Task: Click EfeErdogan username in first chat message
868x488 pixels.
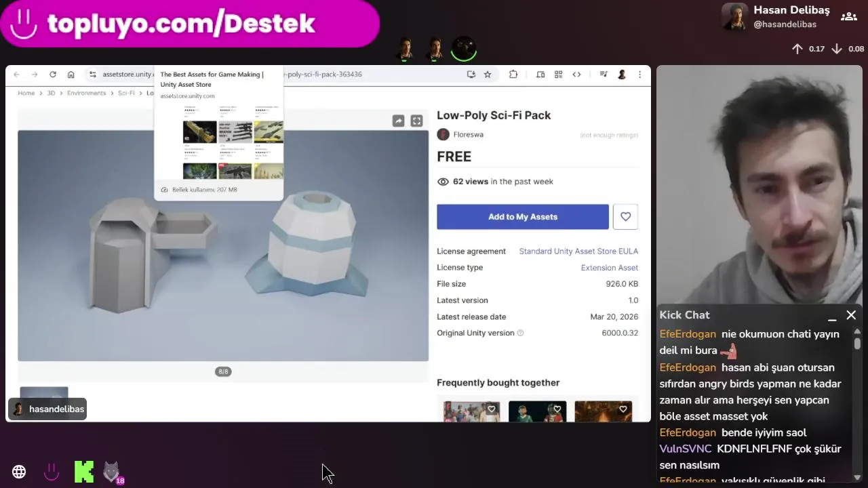Action: pyautogui.click(x=688, y=334)
